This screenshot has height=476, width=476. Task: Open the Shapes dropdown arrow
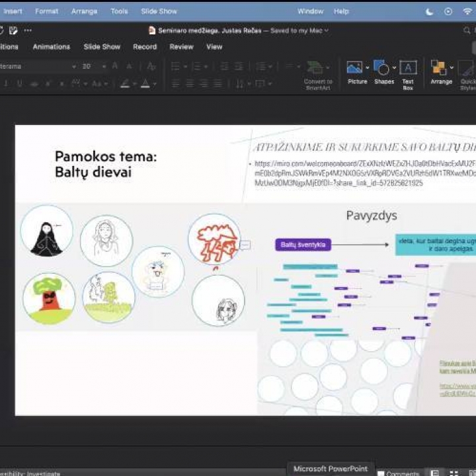coord(394,67)
